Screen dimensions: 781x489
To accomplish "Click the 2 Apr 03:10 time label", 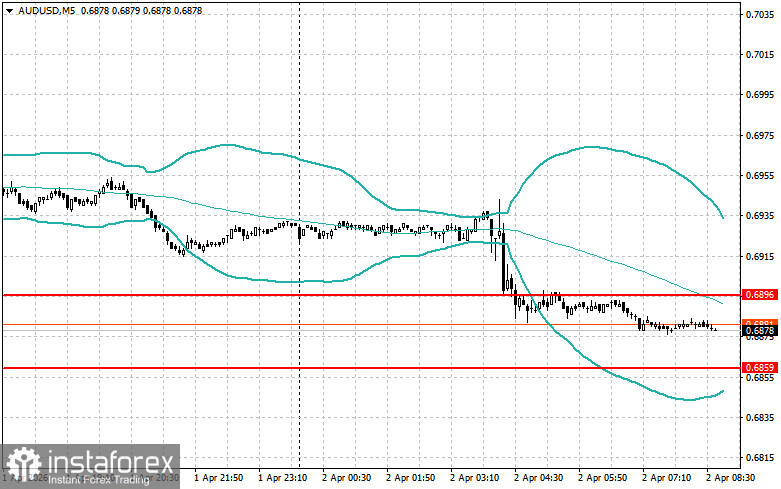I will tap(475, 478).
